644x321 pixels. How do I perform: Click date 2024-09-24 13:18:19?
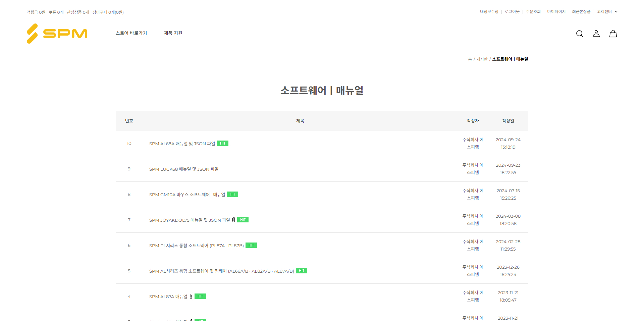[x=508, y=143]
